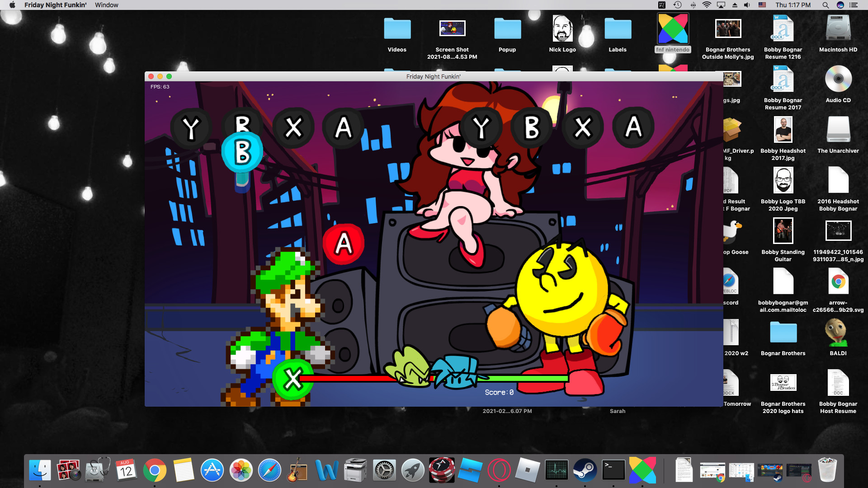Open Google Chrome in the Dock
This screenshot has height=488, width=868.
[x=155, y=470]
